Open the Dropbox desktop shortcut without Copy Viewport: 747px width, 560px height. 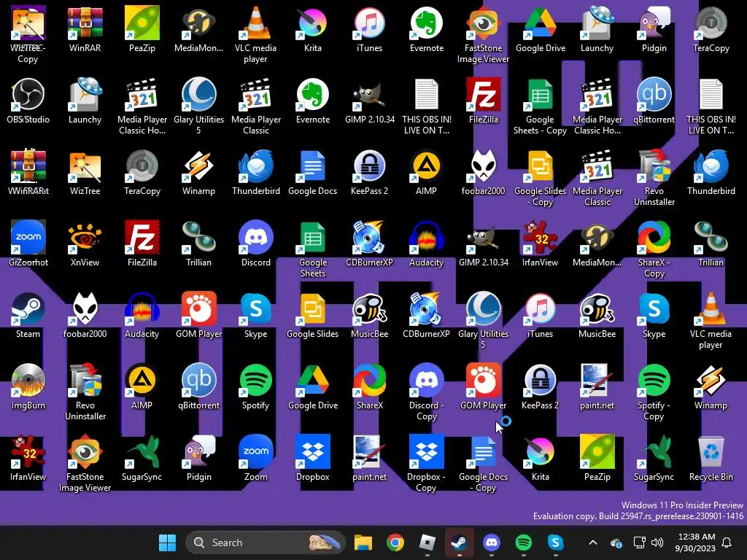coord(312,458)
